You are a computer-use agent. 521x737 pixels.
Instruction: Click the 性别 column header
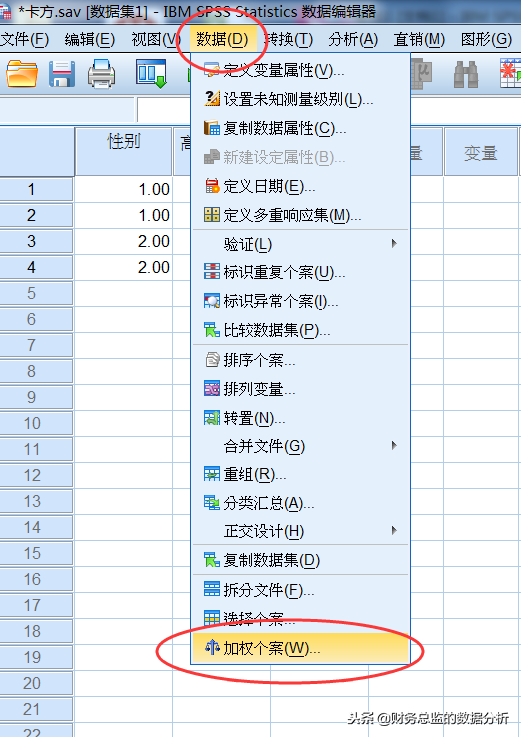123,151
